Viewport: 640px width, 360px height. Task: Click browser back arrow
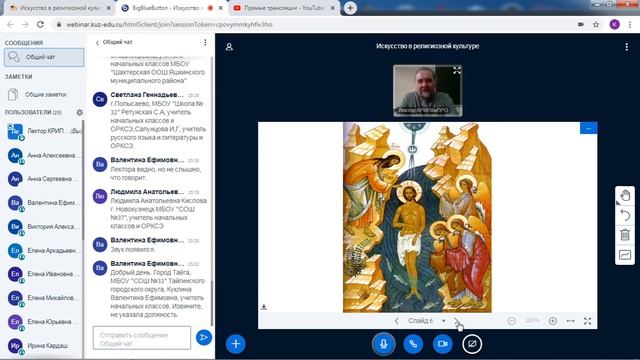pos(10,24)
